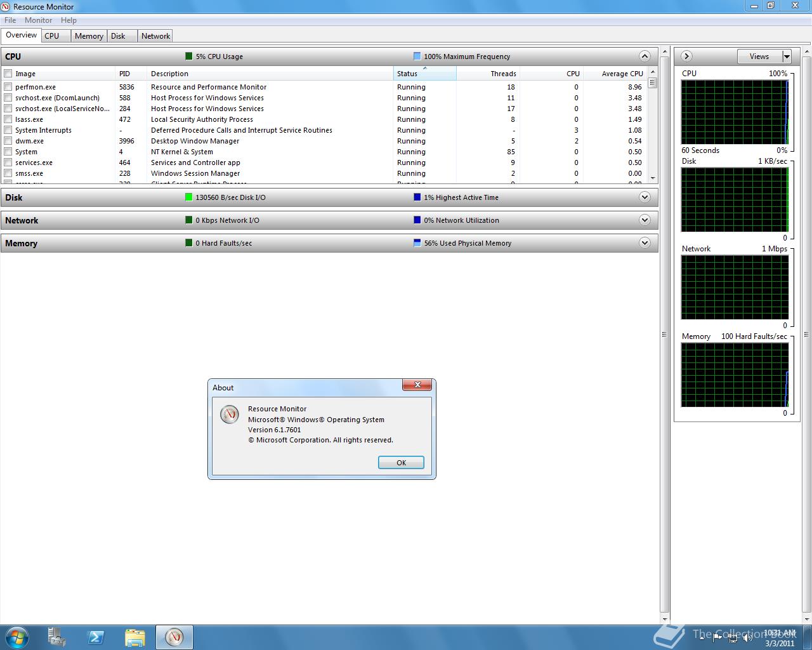Expand the Disk section chevron
812x650 pixels.
coord(645,197)
